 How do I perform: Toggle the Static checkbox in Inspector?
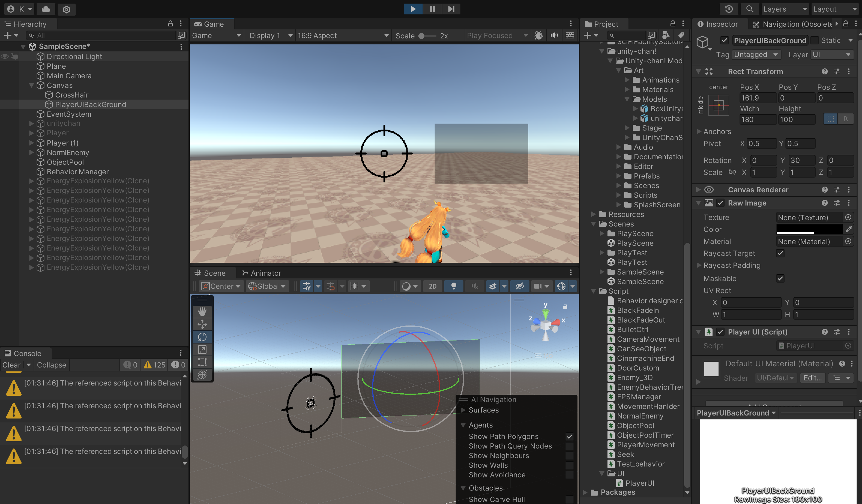(815, 40)
